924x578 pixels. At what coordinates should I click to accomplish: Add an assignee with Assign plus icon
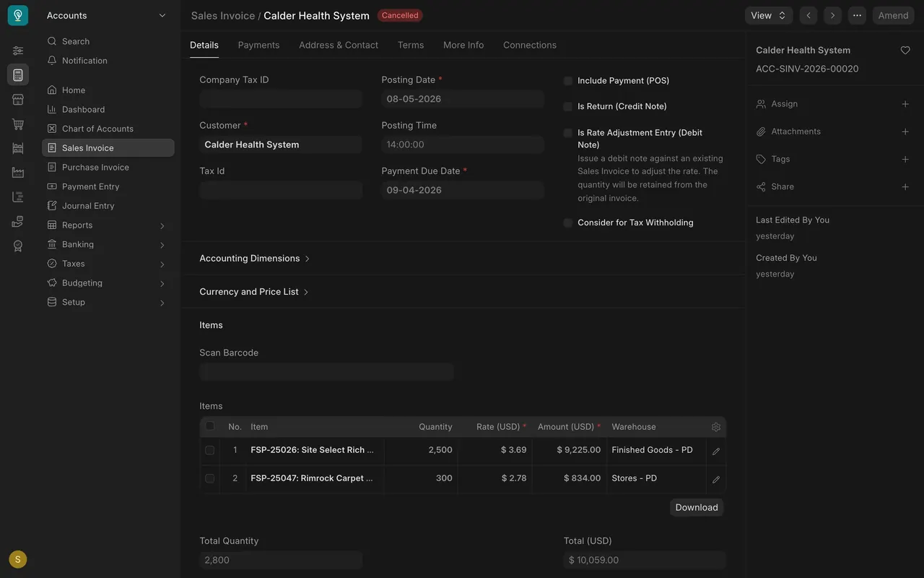point(905,104)
